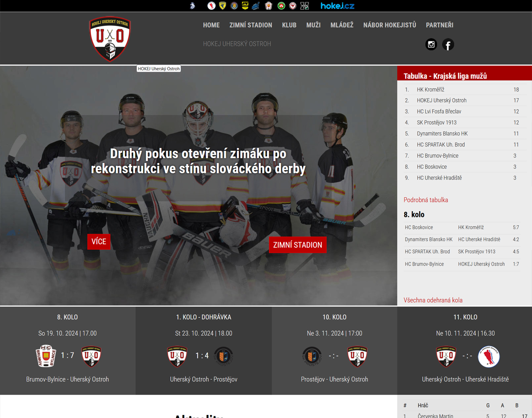Open the Podrobná tabulka link

tap(426, 200)
